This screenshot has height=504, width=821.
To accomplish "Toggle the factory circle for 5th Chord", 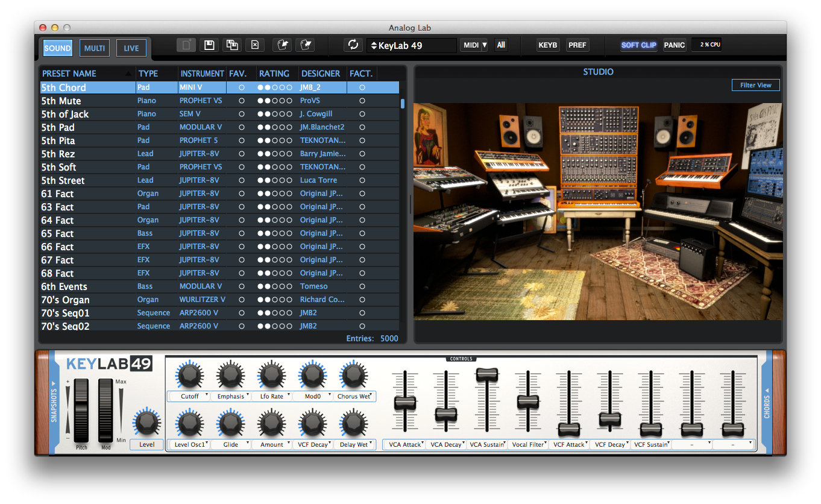I will (x=362, y=87).
